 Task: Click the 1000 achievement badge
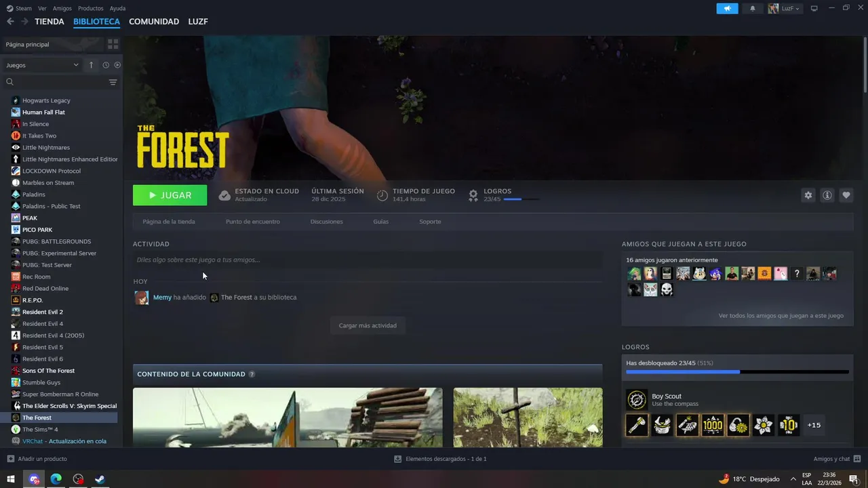point(713,425)
